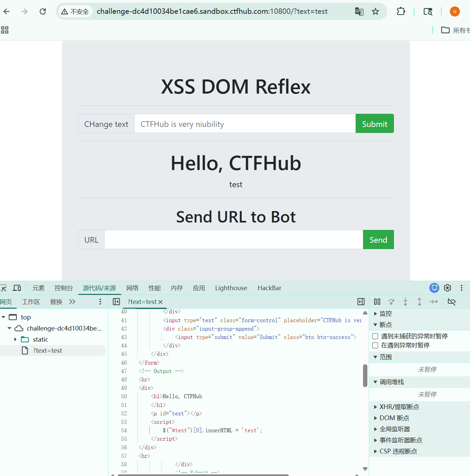Click the scroll-down arrow of the source pane
The image size is (470, 476).
point(365,469)
